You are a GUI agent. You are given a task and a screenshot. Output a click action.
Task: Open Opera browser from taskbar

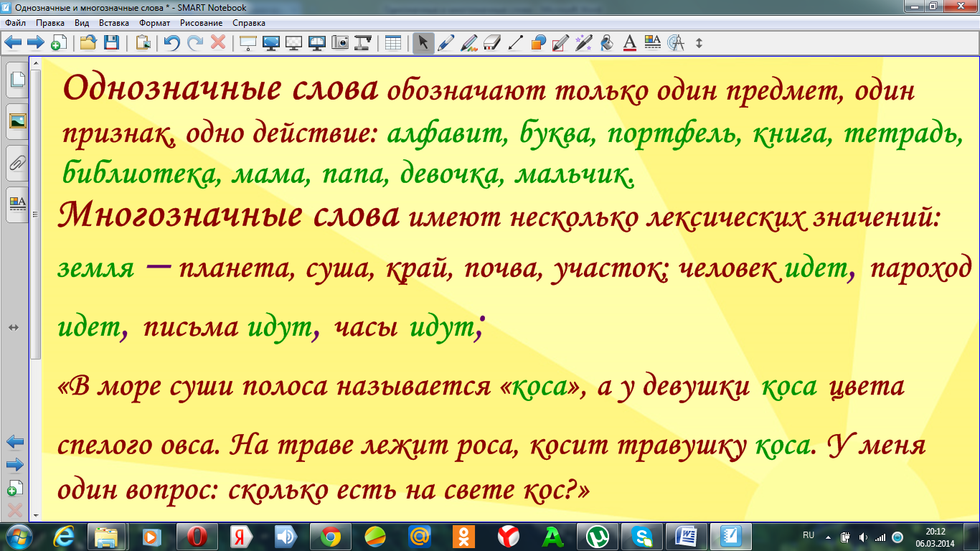point(197,536)
